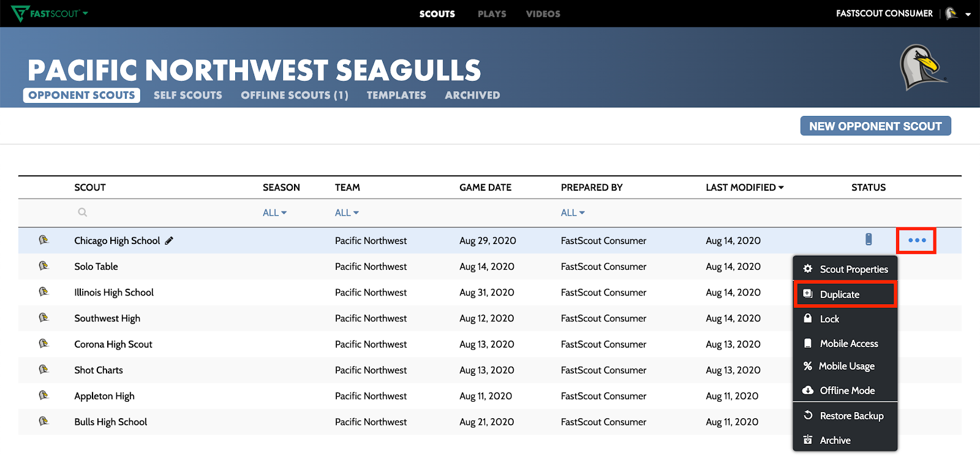This screenshot has width=980, height=458.
Task: Click seagull icon beside Solo Table
Action: point(43,265)
